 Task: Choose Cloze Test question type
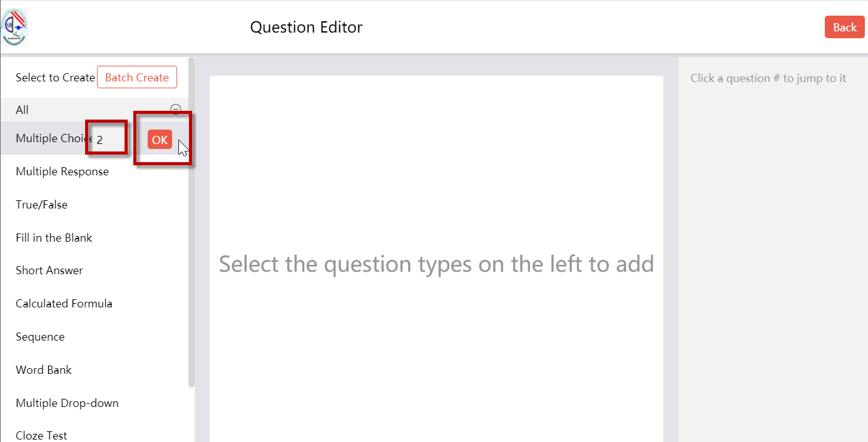(41, 435)
